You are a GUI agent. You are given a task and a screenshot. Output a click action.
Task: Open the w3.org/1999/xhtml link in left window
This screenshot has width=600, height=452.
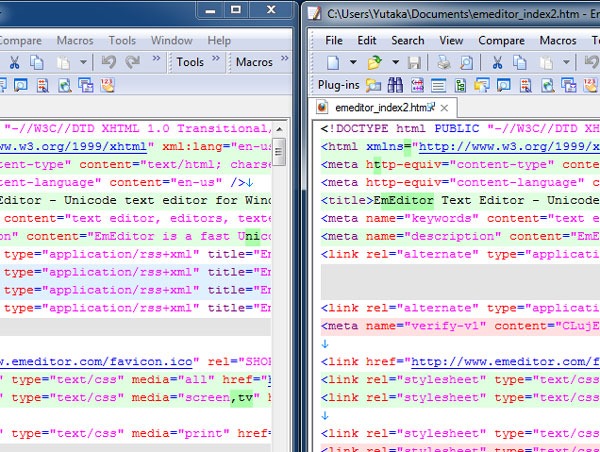(x=73, y=147)
